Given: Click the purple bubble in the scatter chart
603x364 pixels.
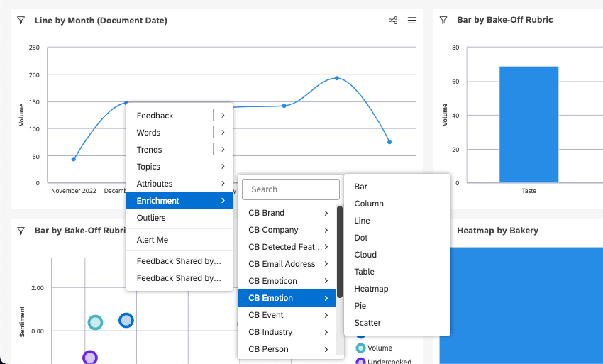Looking at the screenshot, I should (x=90, y=358).
